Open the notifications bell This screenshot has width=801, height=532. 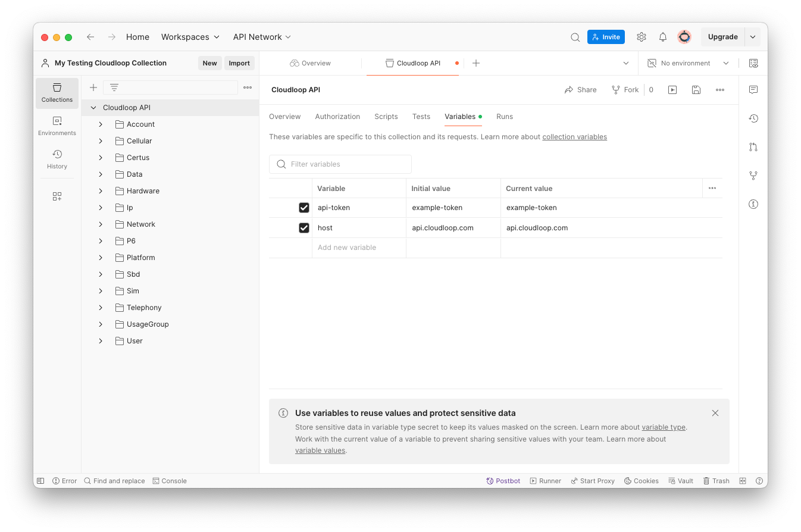pos(662,37)
